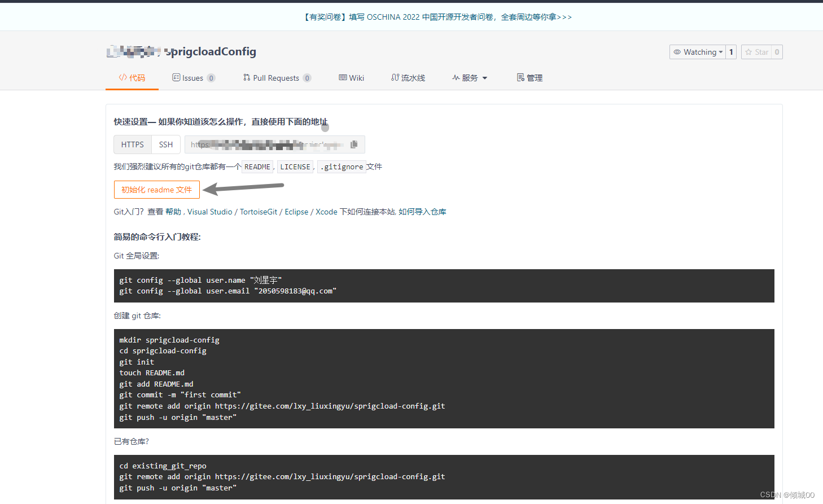Open the Eclipse link
Image resolution: width=823 pixels, height=504 pixels.
(x=296, y=212)
